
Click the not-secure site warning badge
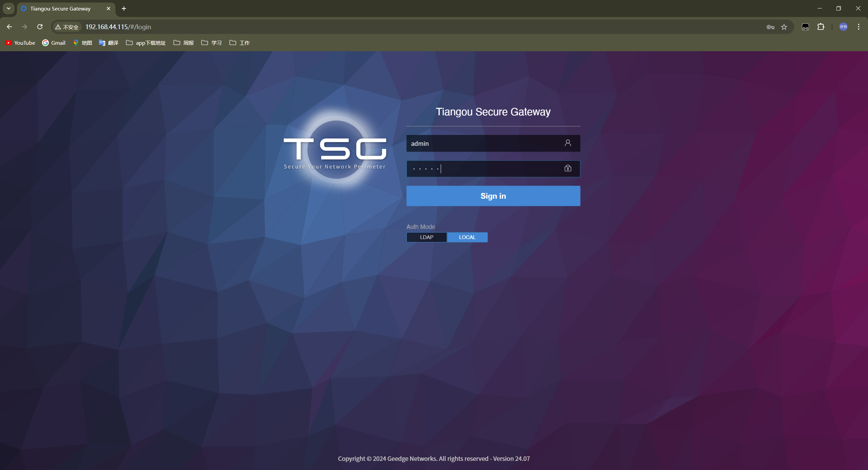pyautogui.click(x=67, y=27)
